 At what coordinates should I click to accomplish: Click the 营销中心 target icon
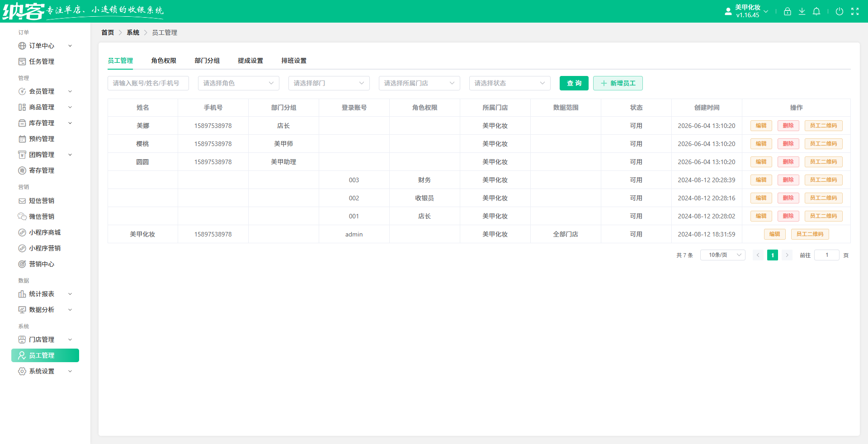point(22,264)
